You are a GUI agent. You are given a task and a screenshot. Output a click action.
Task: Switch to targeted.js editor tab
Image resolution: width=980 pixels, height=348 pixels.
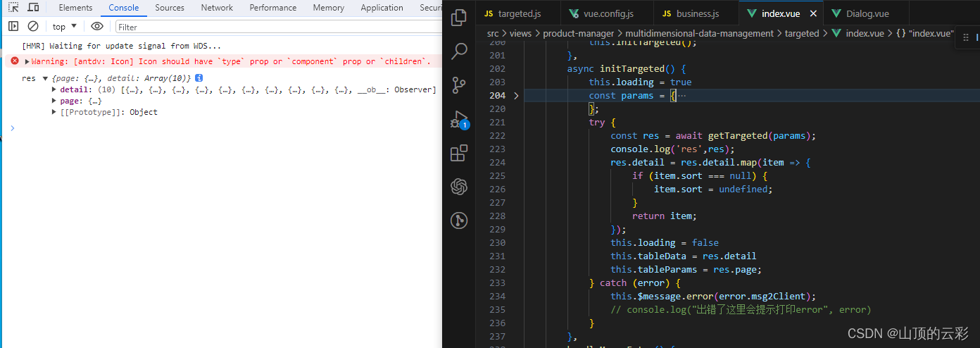pyautogui.click(x=517, y=13)
